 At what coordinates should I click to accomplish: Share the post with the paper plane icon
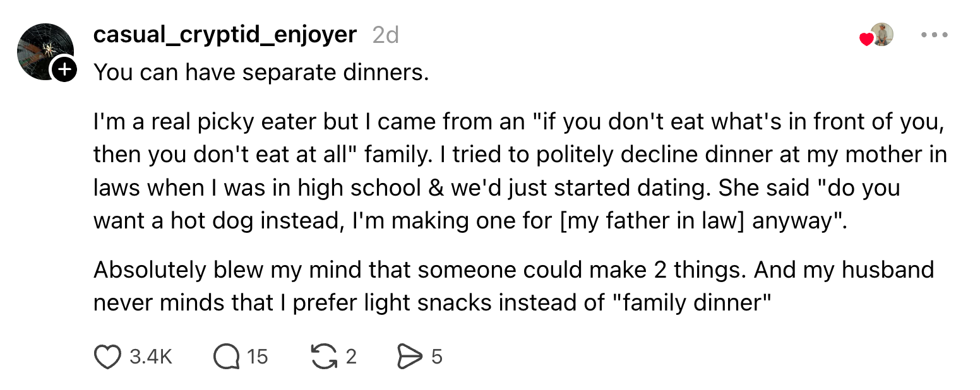coord(409,357)
